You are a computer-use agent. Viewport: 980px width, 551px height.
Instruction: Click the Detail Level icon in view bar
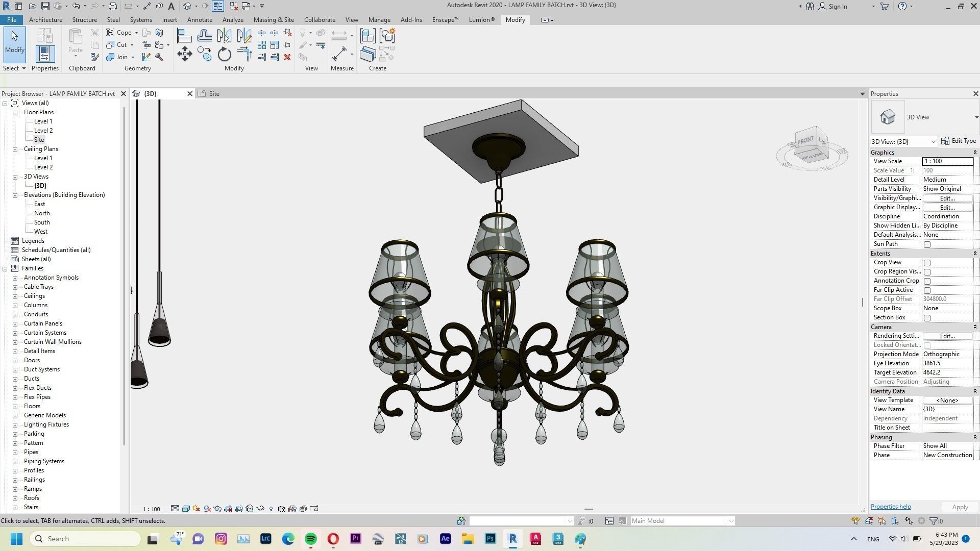coord(175,509)
